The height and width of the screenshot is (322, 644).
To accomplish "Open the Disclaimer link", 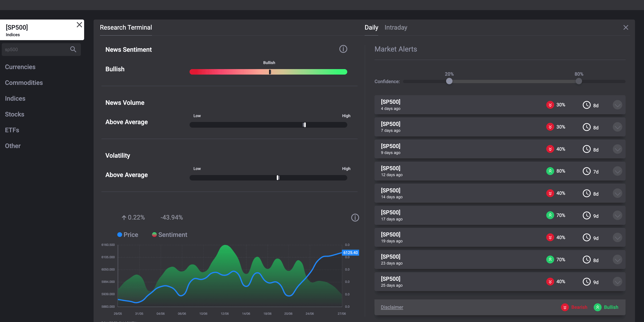I will 392,307.
